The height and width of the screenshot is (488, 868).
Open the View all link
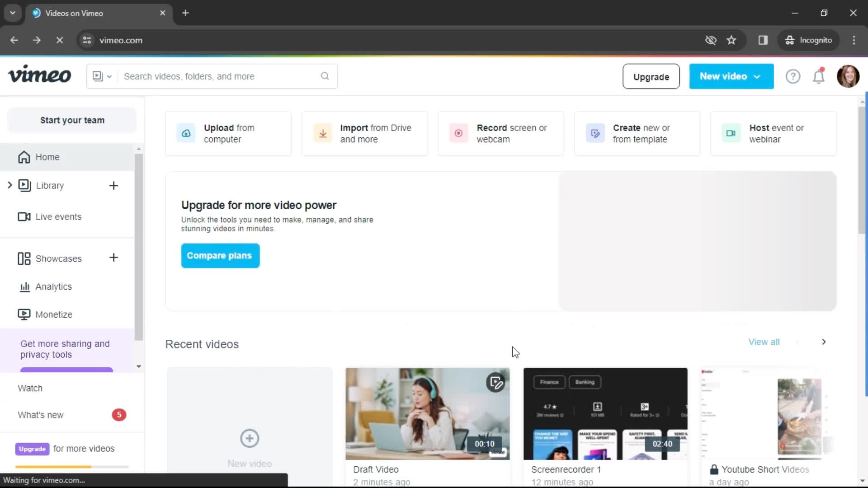click(764, 342)
